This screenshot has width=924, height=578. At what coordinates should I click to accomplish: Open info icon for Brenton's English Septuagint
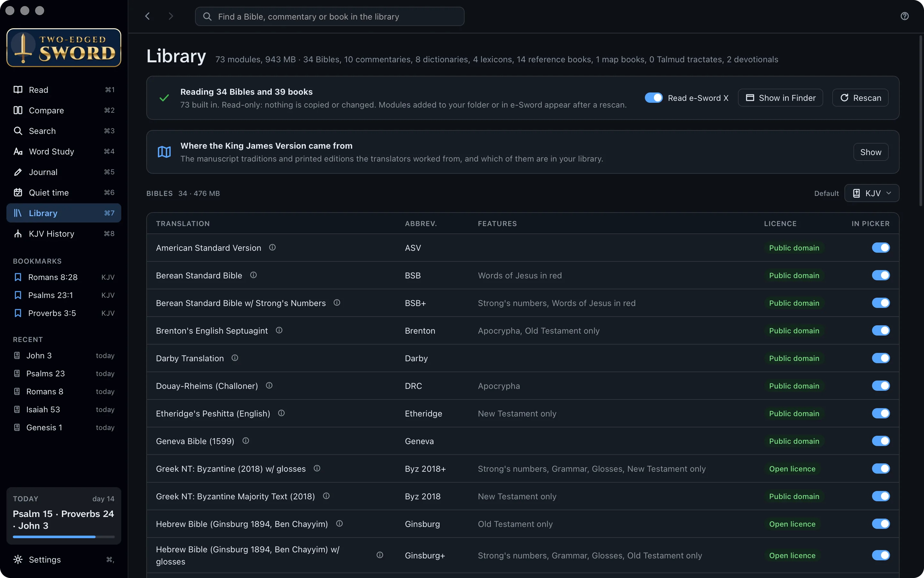[x=279, y=330]
